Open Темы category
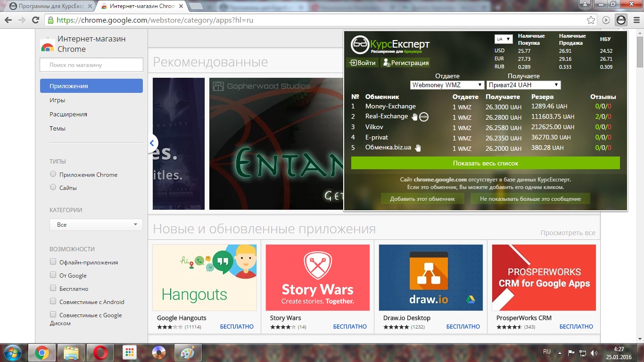 pyautogui.click(x=58, y=128)
